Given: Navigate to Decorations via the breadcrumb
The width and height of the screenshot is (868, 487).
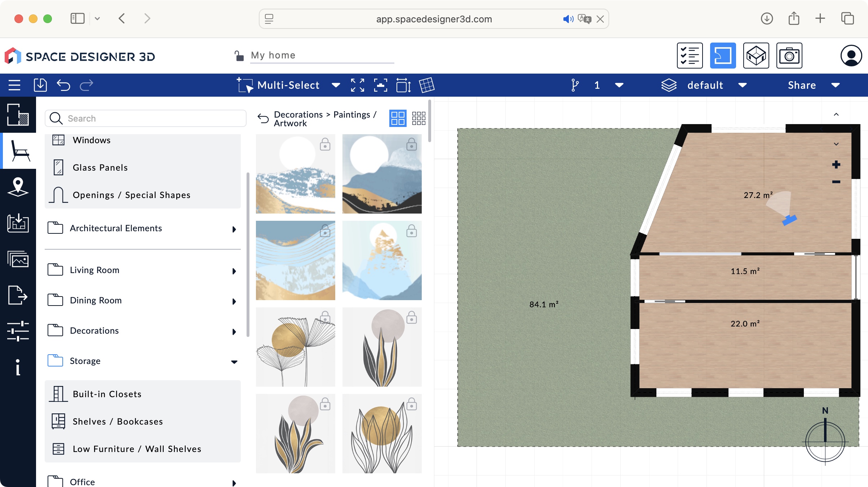Looking at the screenshot, I should [x=298, y=114].
